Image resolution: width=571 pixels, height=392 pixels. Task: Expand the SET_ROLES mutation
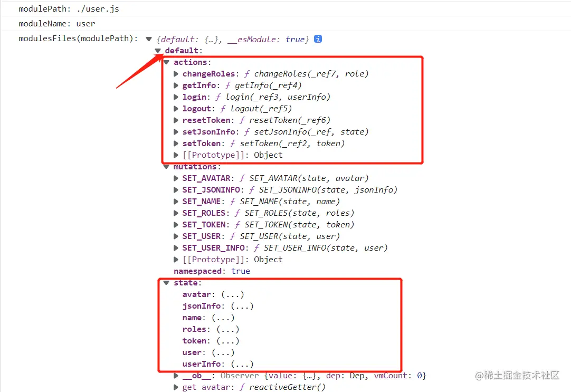[x=176, y=213]
